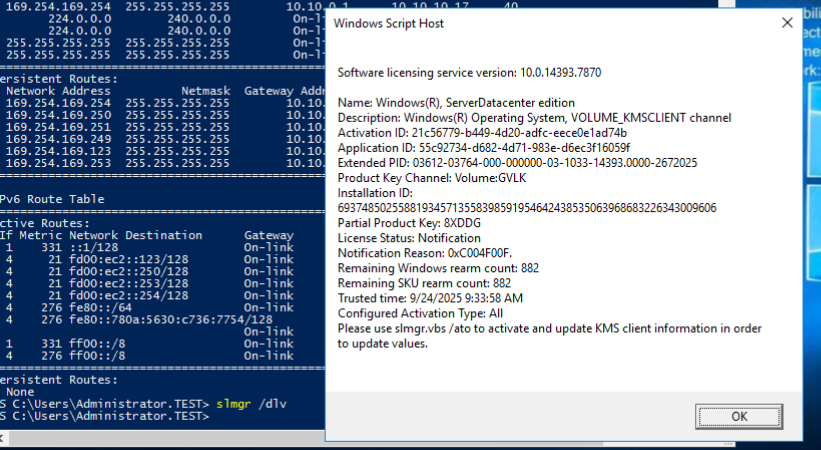Click the Notification Reason 0xC004F00F line
The width and height of the screenshot is (821, 450).
pos(425,254)
